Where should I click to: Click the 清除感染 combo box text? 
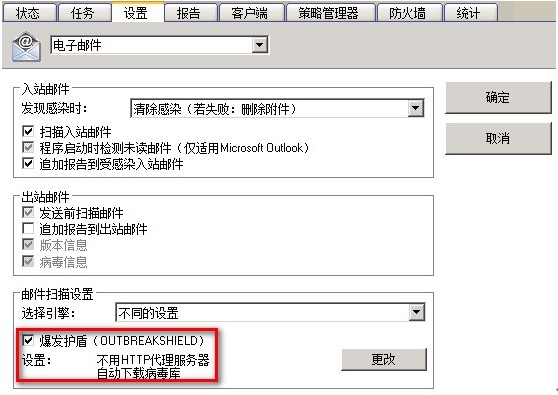215,109
